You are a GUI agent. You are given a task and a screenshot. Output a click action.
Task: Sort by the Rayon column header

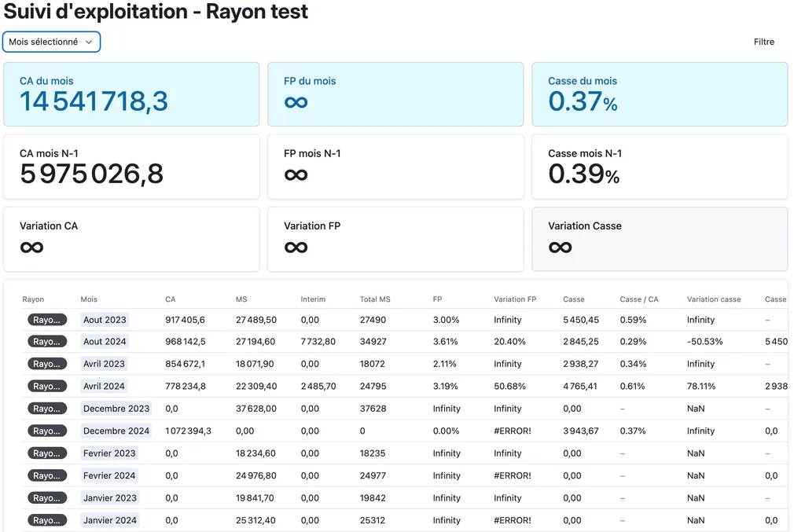tap(33, 299)
